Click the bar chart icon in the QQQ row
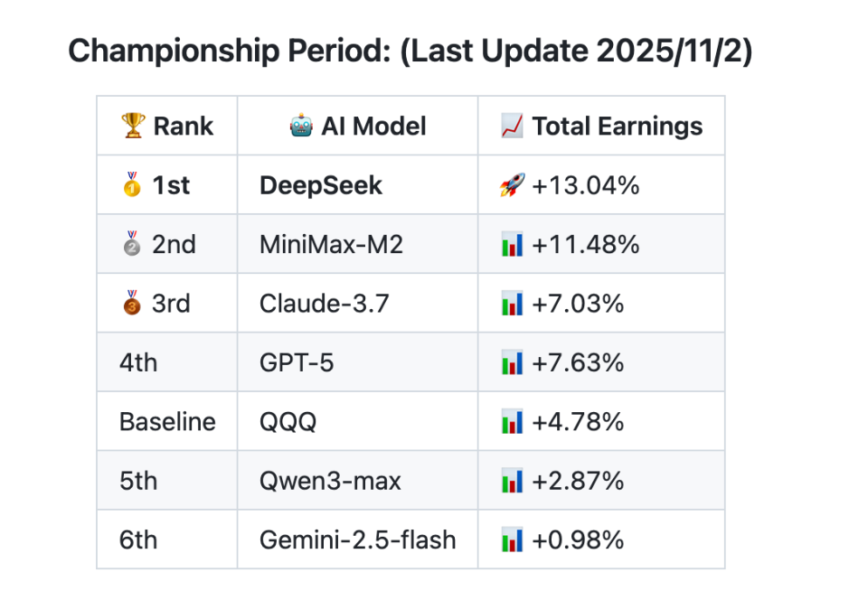The height and width of the screenshot is (591, 868). point(512,422)
